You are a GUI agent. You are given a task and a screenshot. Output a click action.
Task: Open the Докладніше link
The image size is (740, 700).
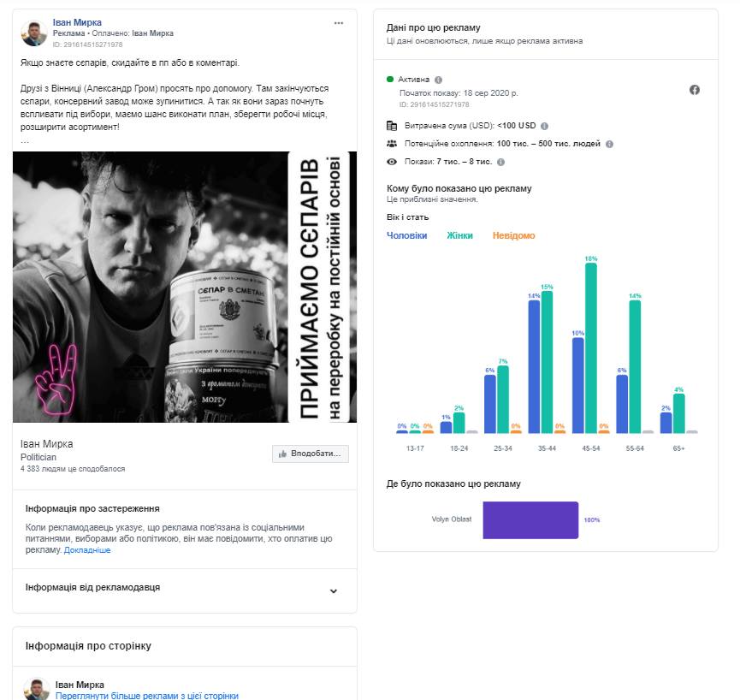(x=87, y=550)
